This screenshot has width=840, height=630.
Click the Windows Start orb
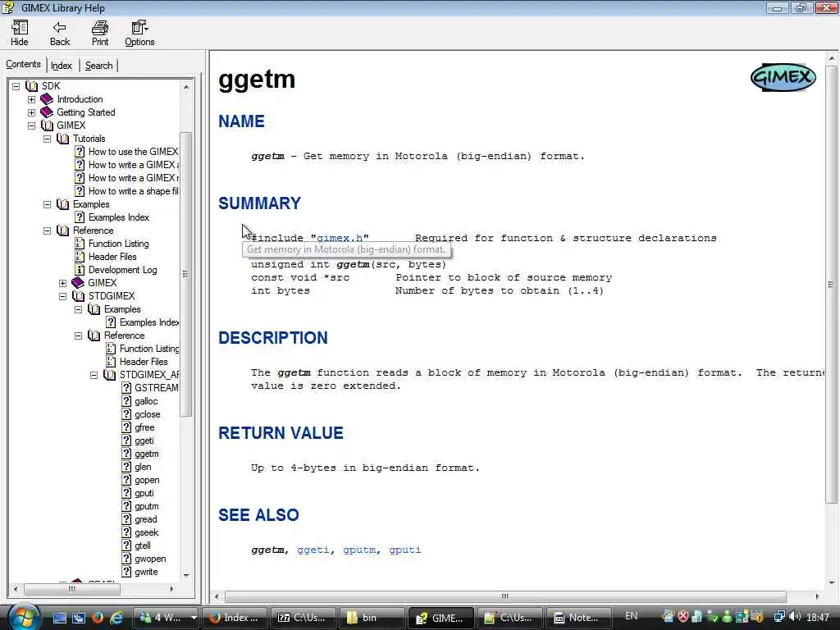[x=24, y=617]
